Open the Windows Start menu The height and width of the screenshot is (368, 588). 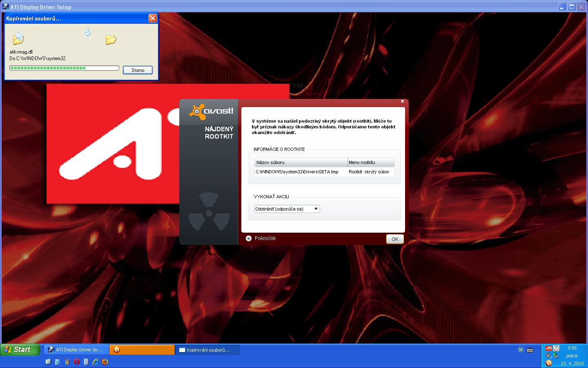coord(20,350)
